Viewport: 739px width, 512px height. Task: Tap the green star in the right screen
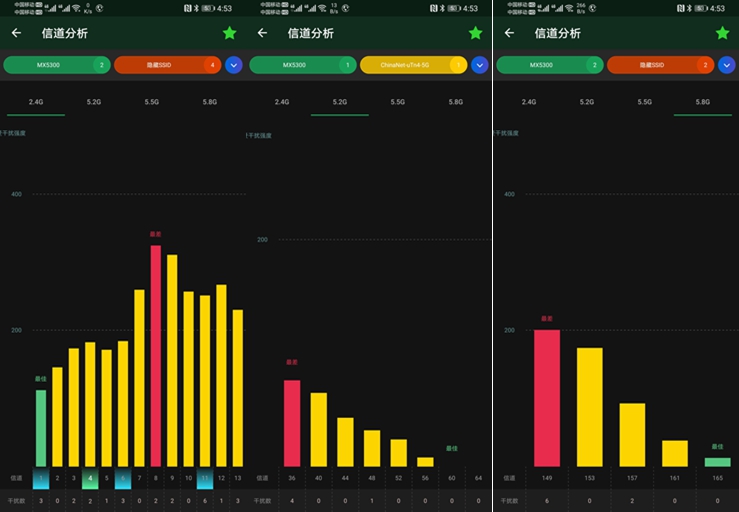[723, 33]
